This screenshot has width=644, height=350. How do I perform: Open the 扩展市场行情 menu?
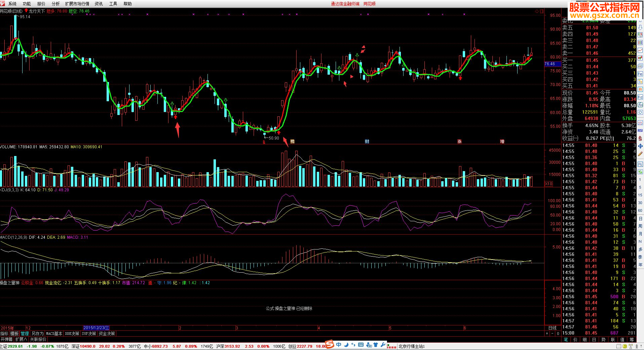click(x=77, y=4)
